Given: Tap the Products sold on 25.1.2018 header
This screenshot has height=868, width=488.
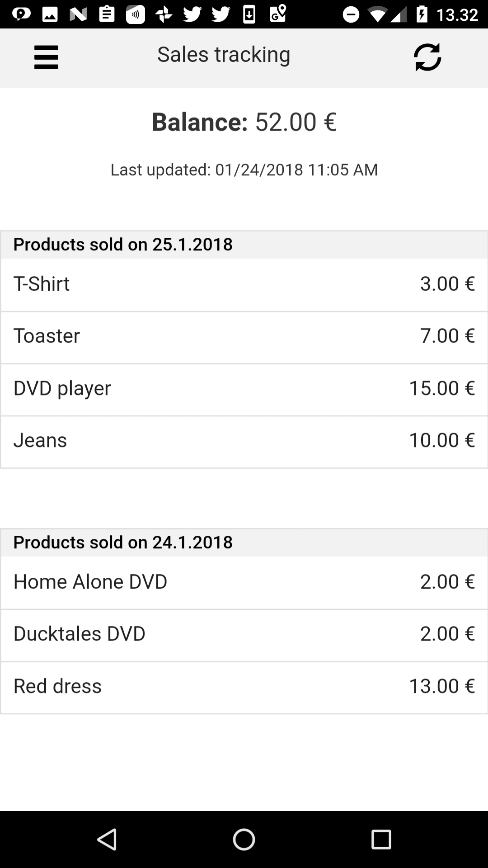Looking at the screenshot, I should point(123,245).
